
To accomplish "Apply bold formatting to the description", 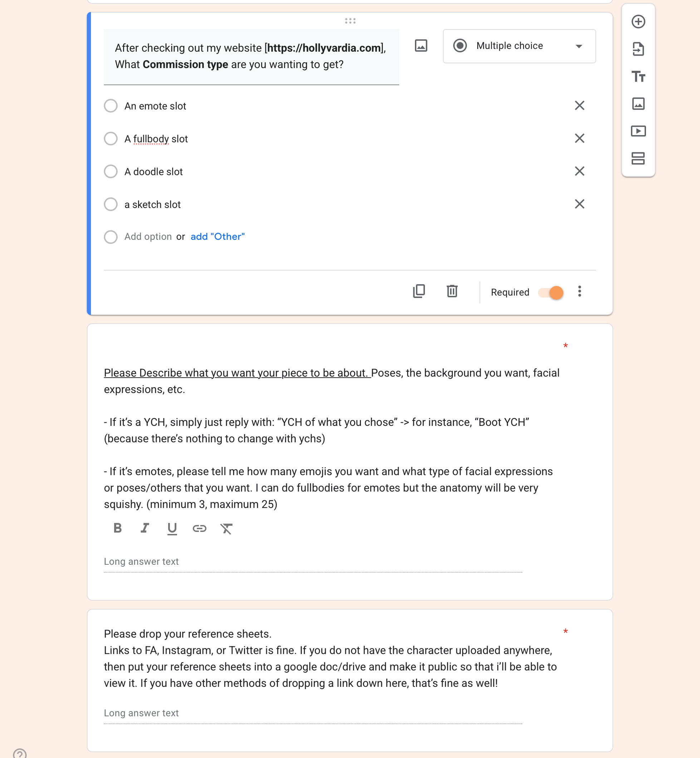I will pos(117,528).
